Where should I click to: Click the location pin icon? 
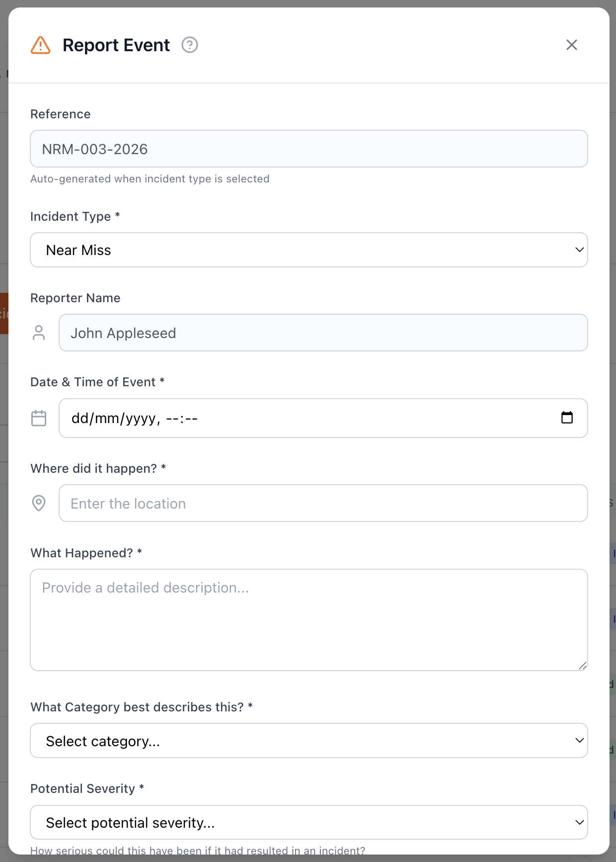pos(39,503)
